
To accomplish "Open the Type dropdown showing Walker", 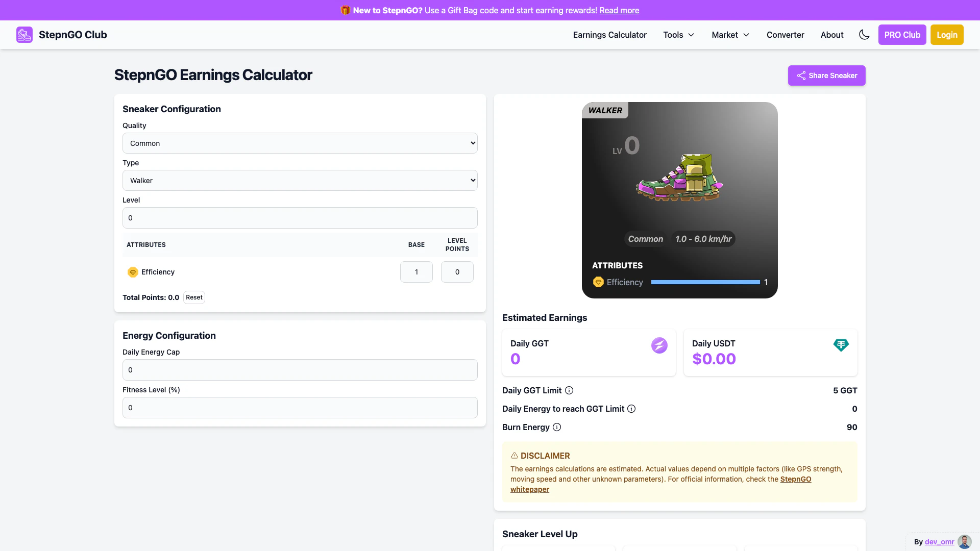I will pos(300,180).
